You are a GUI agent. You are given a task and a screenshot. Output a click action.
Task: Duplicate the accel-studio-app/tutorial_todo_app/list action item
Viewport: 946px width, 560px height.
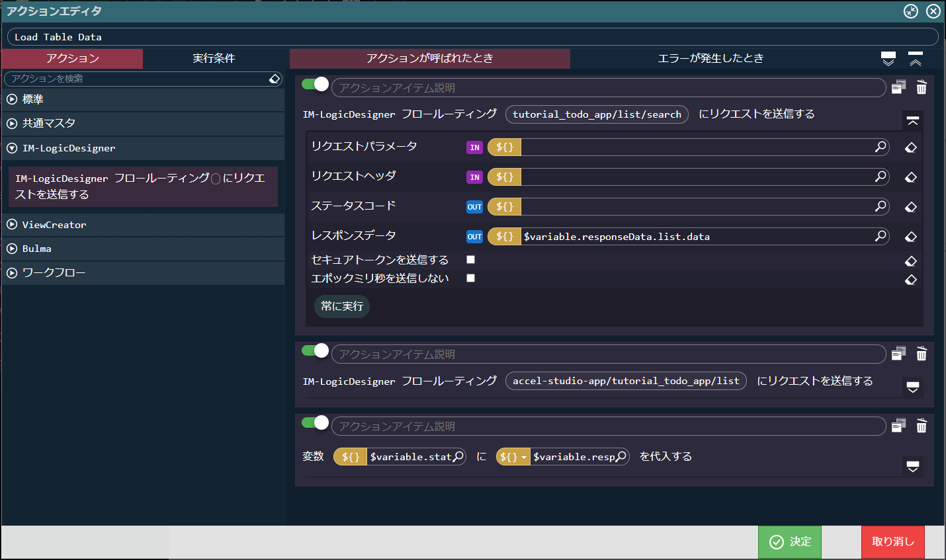click(x=898, y=354)
